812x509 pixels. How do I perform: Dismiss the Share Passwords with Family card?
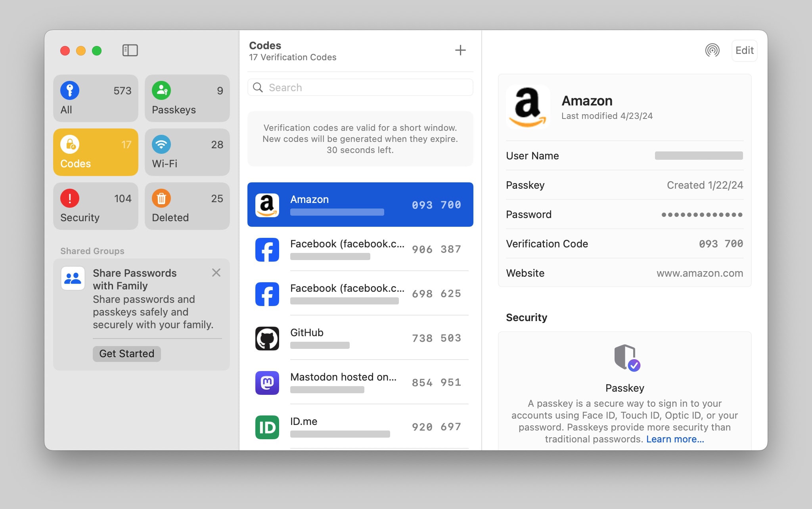coord(216,273)
